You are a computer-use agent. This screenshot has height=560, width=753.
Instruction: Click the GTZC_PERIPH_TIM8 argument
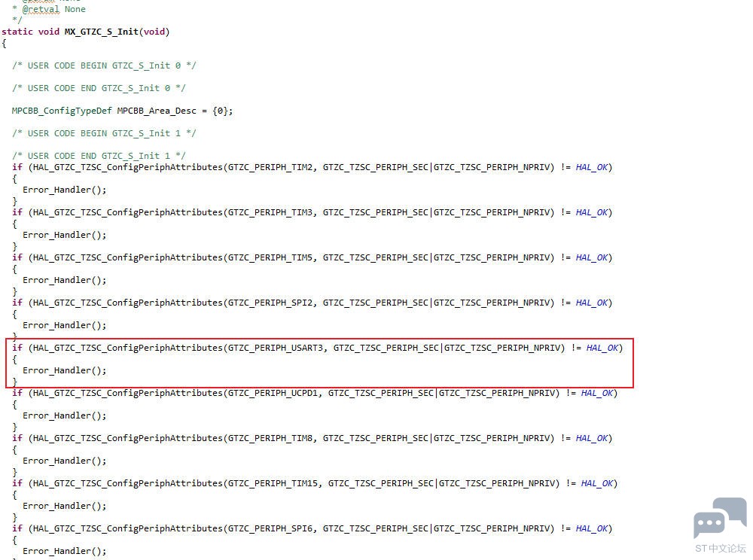point(270,438)
